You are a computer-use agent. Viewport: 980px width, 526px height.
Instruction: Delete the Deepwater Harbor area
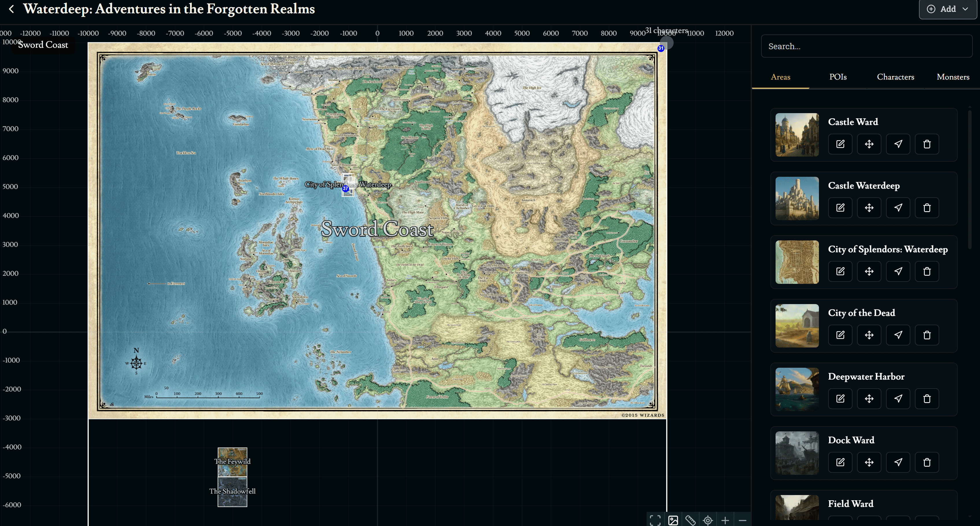[927, 398]
